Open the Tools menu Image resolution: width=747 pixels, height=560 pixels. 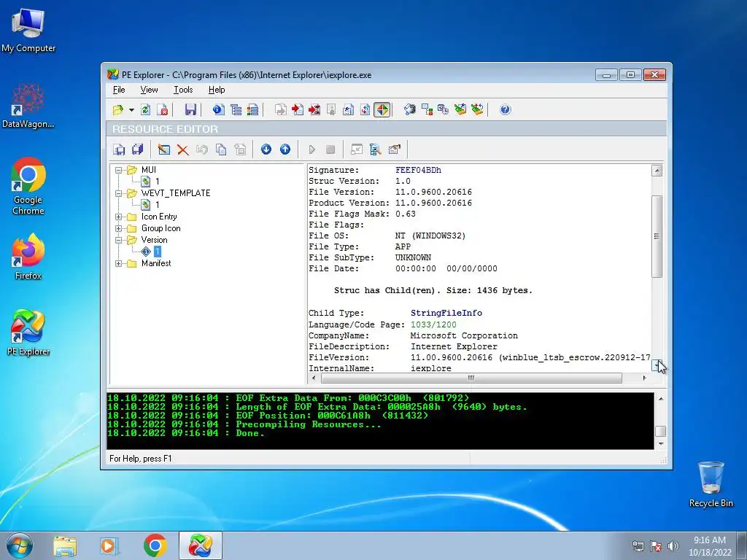tap(183, 90)
